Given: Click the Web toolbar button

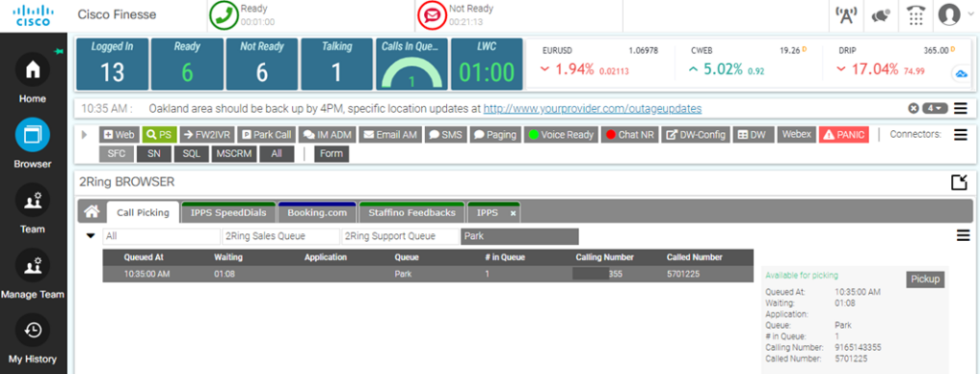Looking at the screenshot, I should [x=119, y=134].
